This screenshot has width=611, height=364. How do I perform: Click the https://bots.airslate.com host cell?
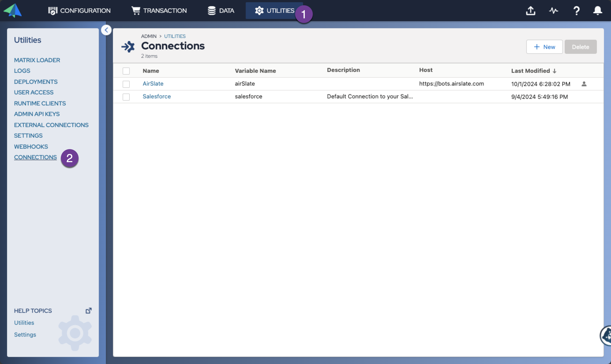pos(451,83)
